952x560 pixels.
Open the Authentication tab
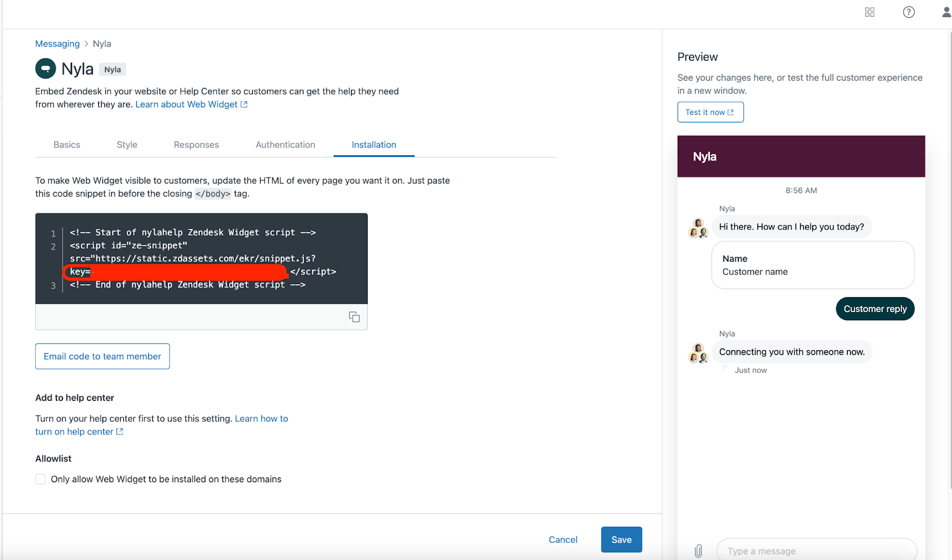[285, 144]
